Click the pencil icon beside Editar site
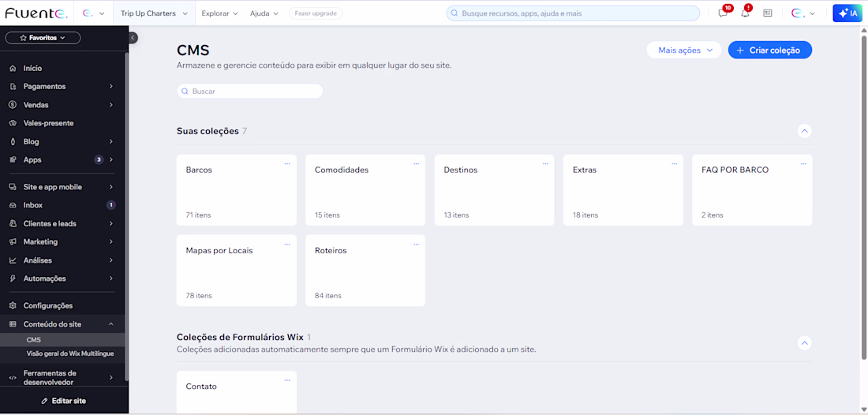The image size is (868, 415). tap(45, 401)
